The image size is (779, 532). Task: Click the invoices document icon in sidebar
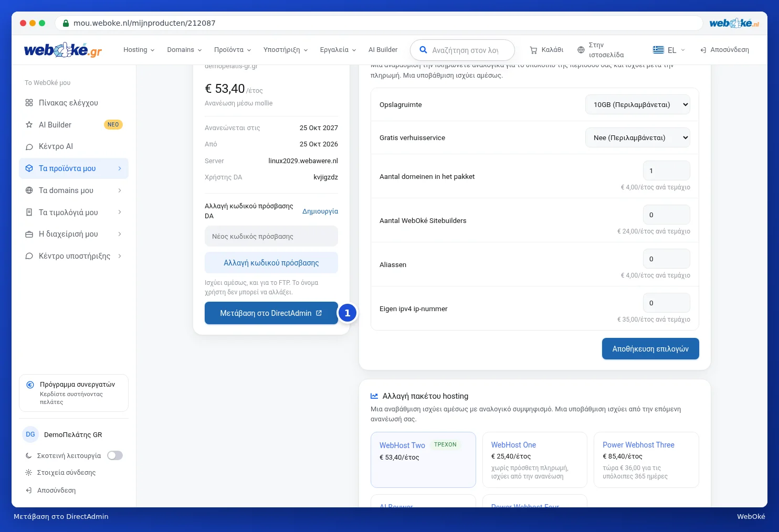(29, 212)
